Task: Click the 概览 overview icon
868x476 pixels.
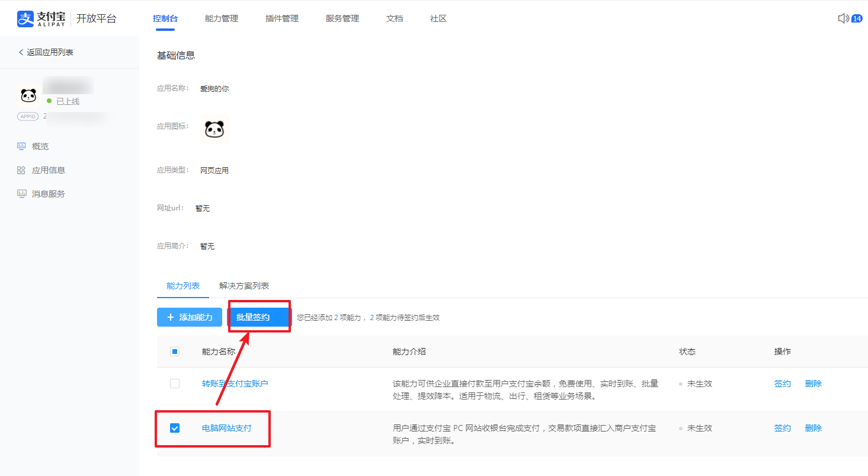Action: tap(21, 146)
